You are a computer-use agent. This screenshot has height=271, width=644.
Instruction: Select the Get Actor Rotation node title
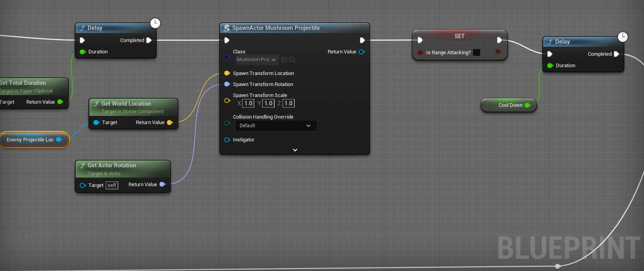coord(112,165)
